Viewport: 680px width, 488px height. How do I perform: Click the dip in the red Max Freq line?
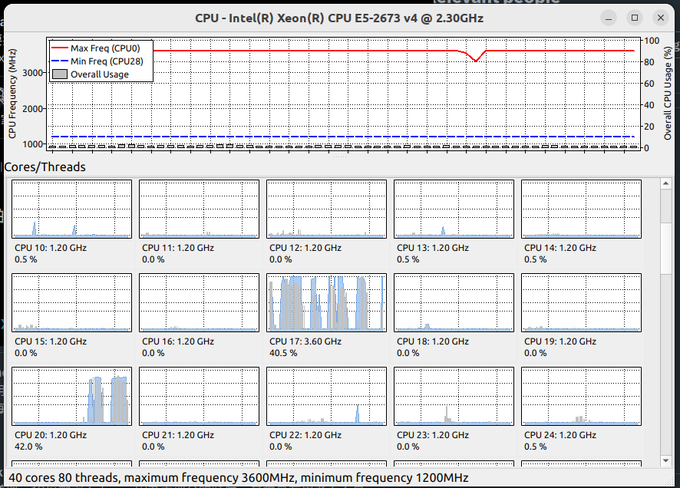(476, 59)
